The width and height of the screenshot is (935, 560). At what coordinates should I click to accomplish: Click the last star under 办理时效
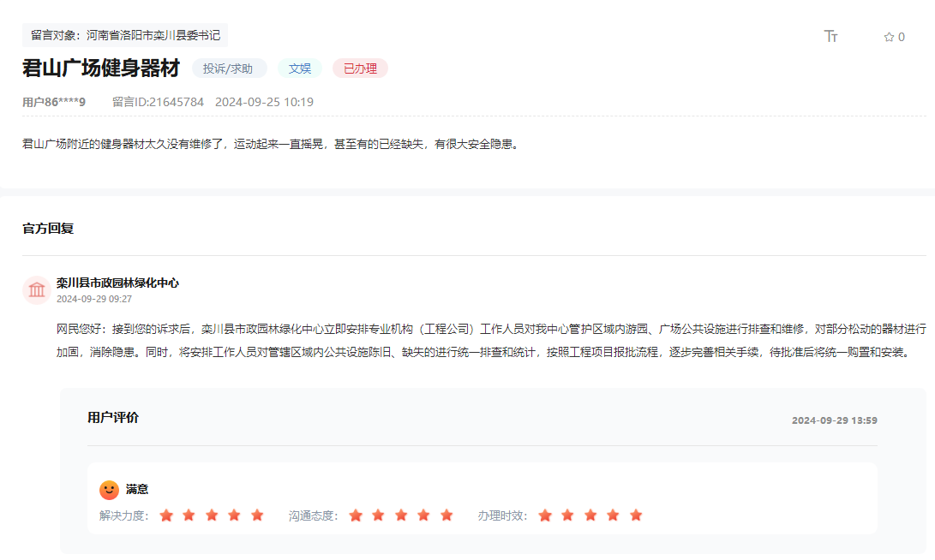point(635,515)
